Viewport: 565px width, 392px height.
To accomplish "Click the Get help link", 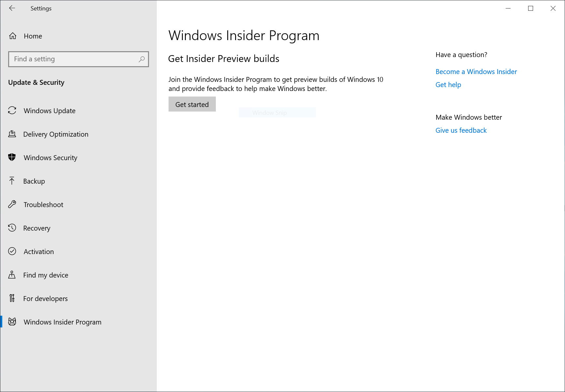I will tap(448, 84).
